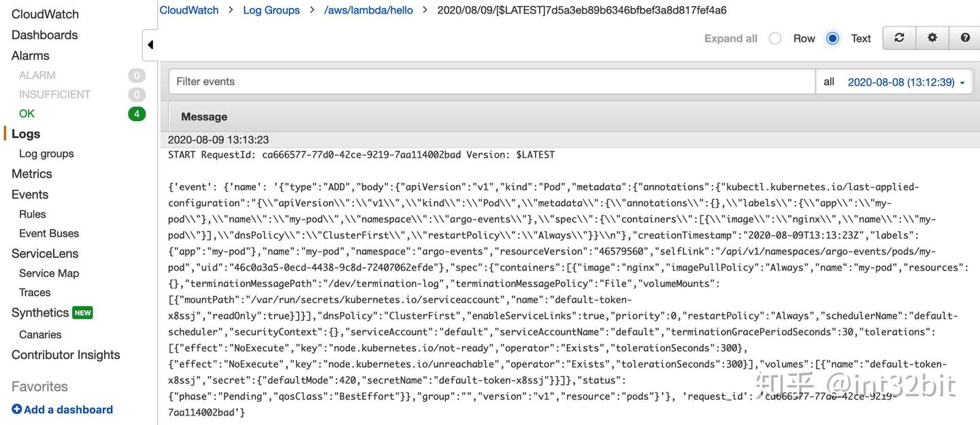
Task: Click the START RequestId log line
Action: tap(361, 155)
